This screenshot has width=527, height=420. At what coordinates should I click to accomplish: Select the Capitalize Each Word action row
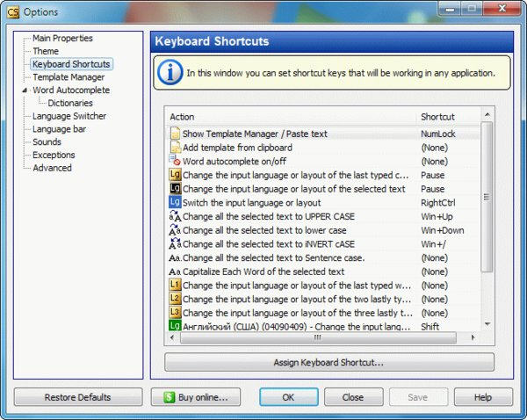(x=322, y=272)
